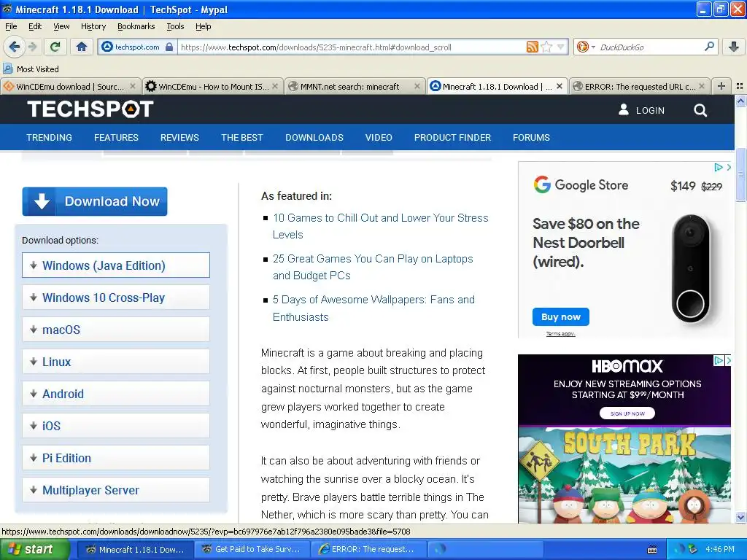Bookmark this page with the star icon
This screenshot has width=747, height=560.
click(x=546, y=47)
